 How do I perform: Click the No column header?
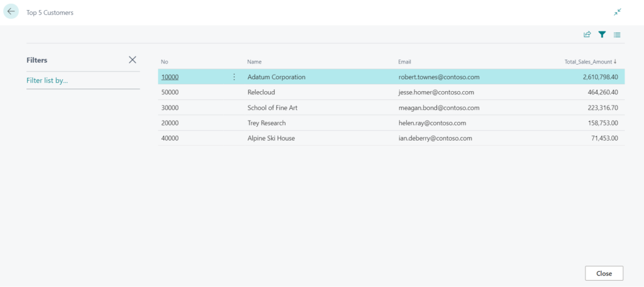pyautogui.click(x=165, y=62)
